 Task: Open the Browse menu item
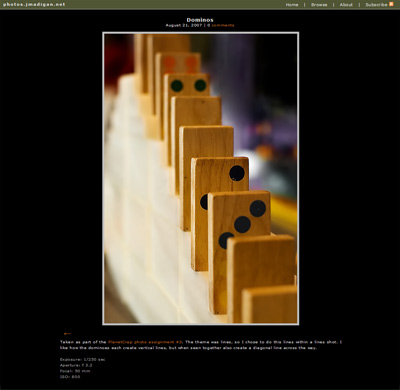[x=319, y=5]
